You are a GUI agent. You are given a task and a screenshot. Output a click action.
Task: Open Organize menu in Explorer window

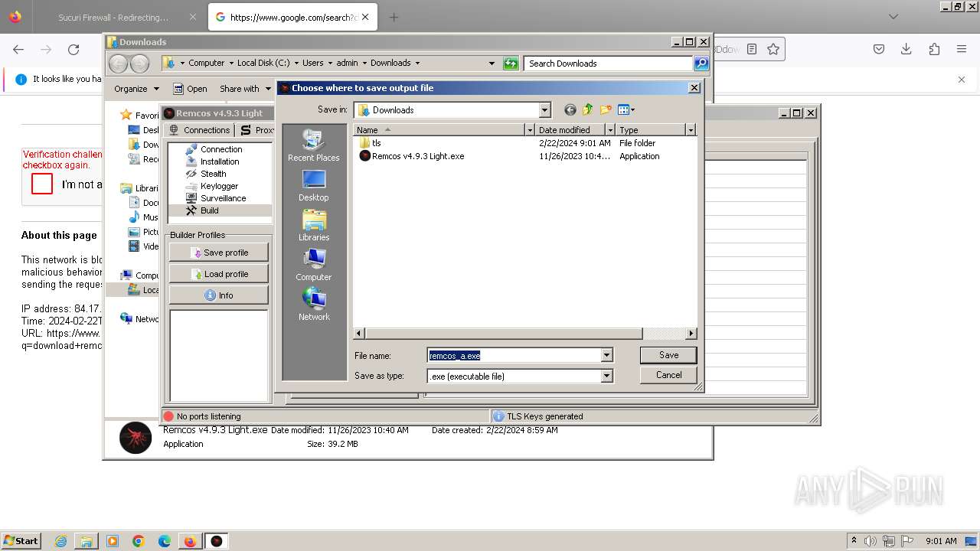(x=136, y=89)
